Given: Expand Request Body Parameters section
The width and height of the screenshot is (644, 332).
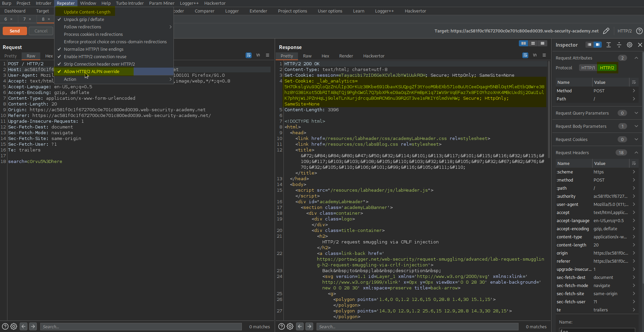Looking at the screenshot, I should coord(636,126).
